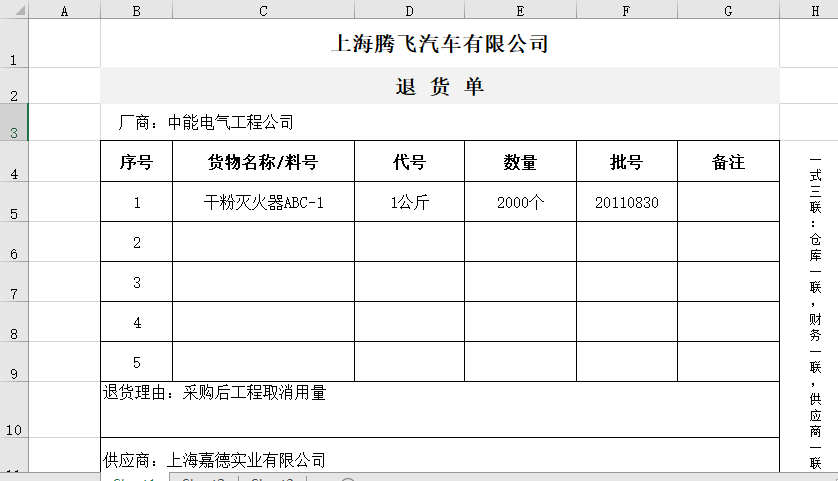This screenshot has width=838, height=481.
Task: Click the 备注 header cell
Action: [x=728, y=162]
